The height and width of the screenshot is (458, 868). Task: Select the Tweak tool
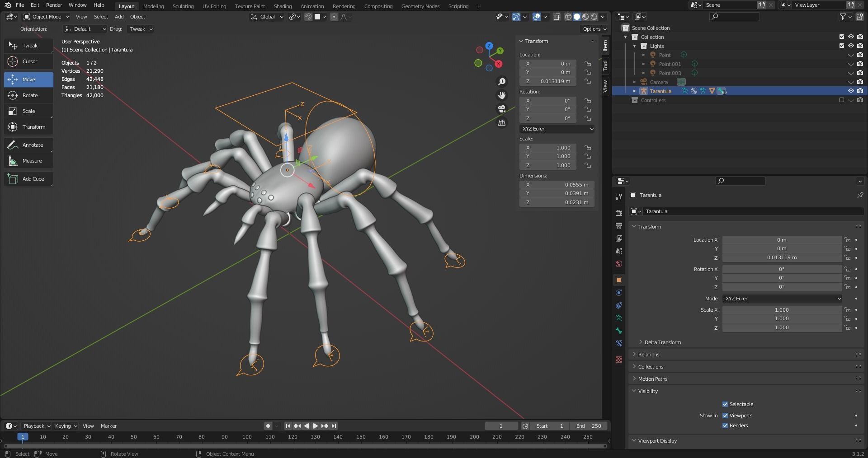click(28, 46)
